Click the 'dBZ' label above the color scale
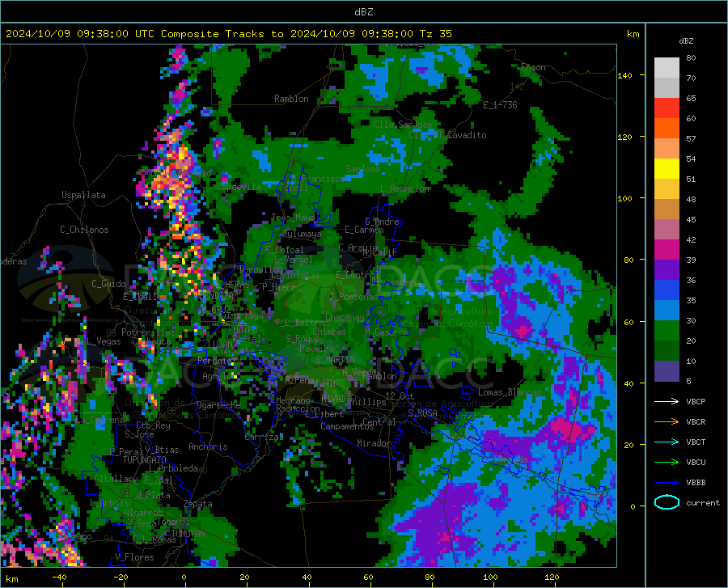 coord(686,40)
